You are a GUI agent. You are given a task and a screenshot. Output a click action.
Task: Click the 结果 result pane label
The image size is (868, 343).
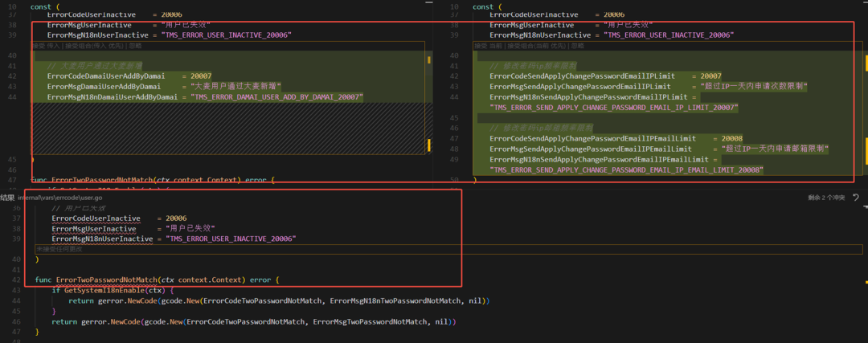[7, 197]
